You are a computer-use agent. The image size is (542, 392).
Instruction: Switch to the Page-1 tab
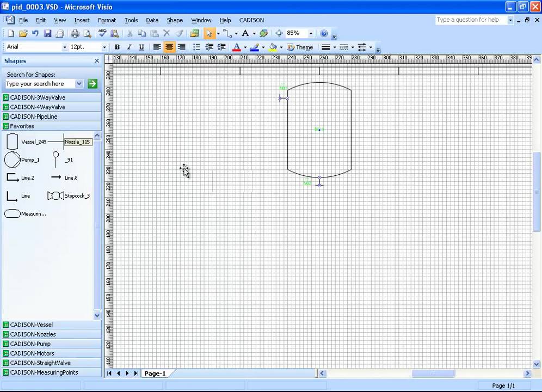click(x=155, y=373)
